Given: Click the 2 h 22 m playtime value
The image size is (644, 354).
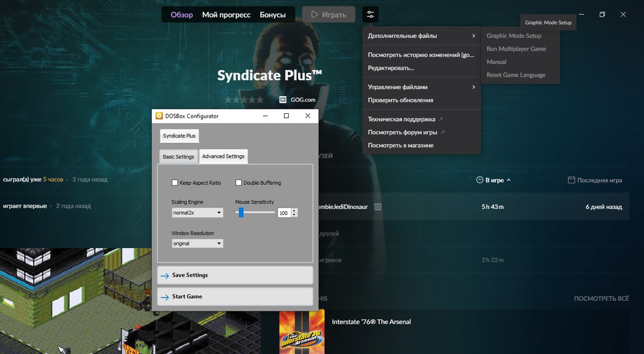Looking at the screenshot, I should pos(493,260).
